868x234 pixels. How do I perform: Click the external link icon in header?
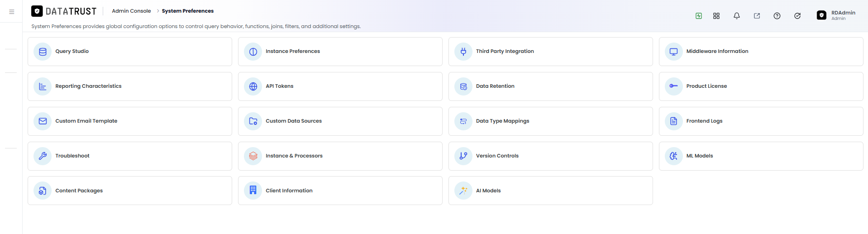757,16
